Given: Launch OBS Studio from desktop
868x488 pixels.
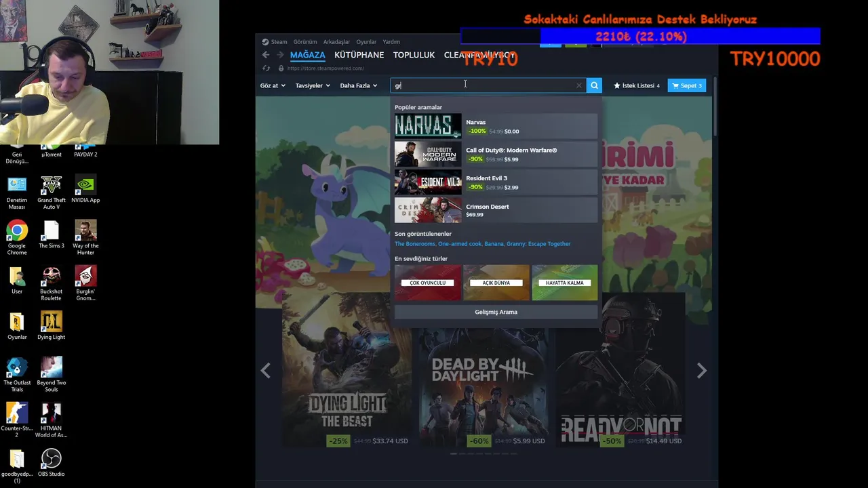Looking at the screenshot, I should point(52,462).
